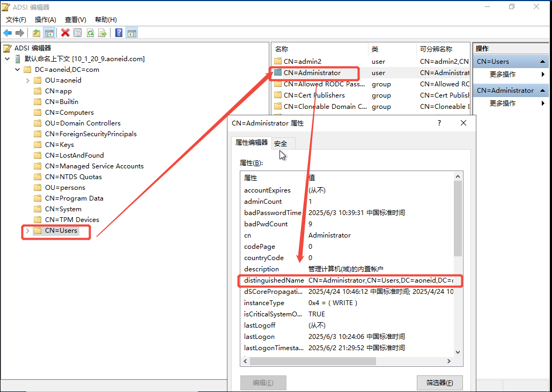Select the CN=TPM Devices tree item
552x392 pixels.
pyautogui.click(x=72, y=219)
